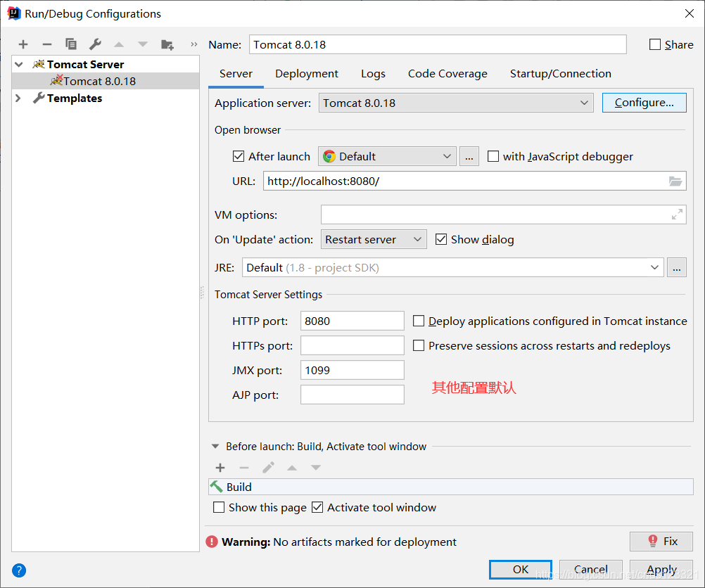Viewport: 705px width, 588px height.
Task: Open edit defaults wrench icon
Action: pyautogui.click(x=95, y=44)
